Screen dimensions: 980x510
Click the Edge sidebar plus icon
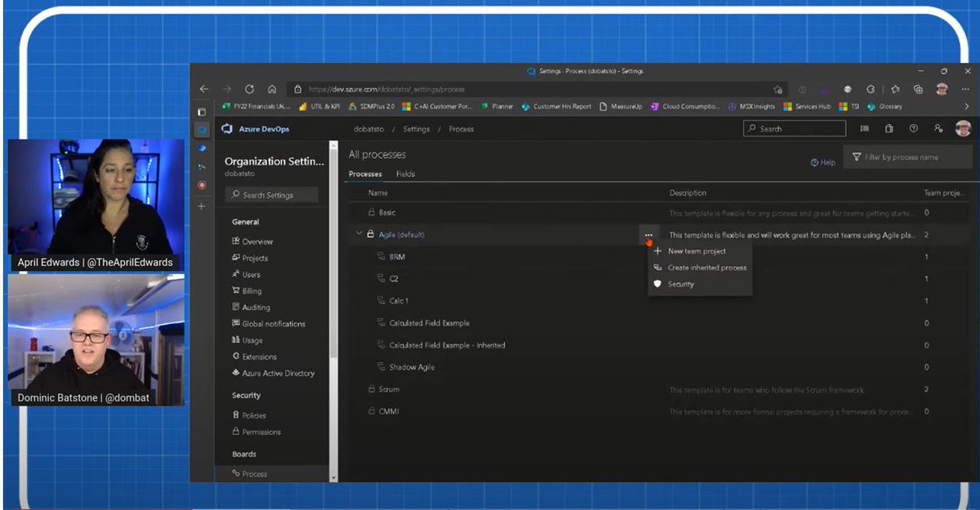[202, 206]
